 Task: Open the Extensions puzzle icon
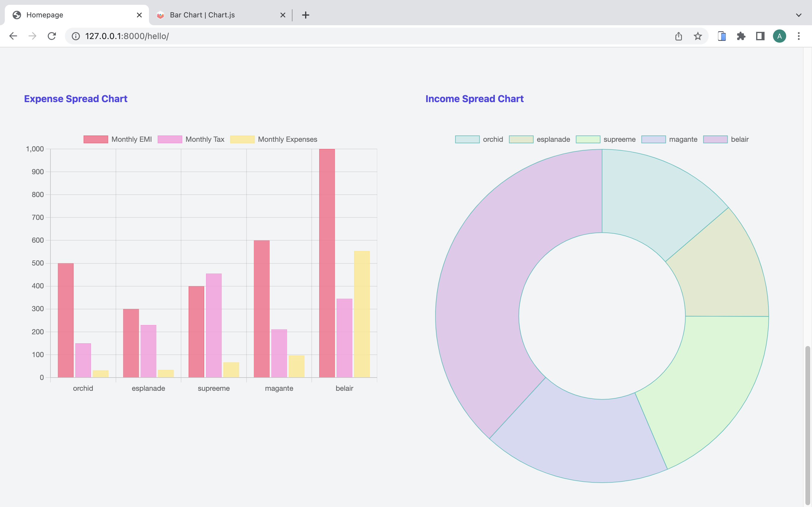point(741,36)
